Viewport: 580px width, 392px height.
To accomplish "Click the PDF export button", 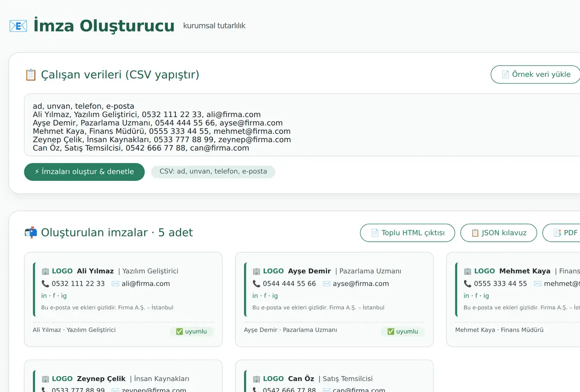I will (561, 233).
